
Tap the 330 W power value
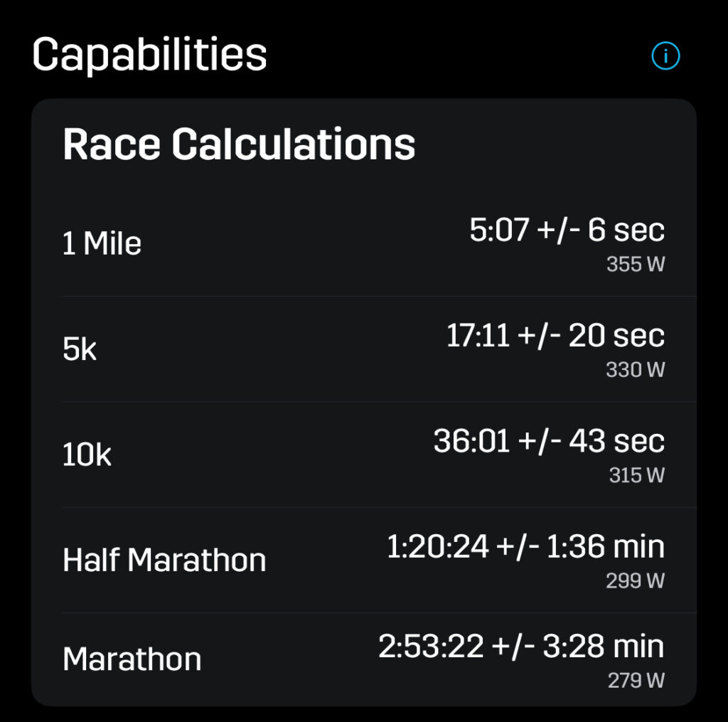pos(635,369)
